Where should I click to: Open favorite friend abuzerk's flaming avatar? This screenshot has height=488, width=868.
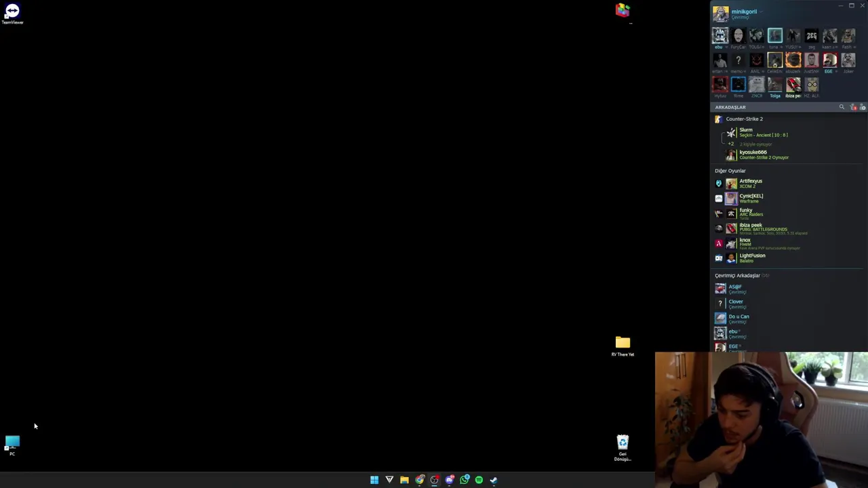tap(793, 60)
